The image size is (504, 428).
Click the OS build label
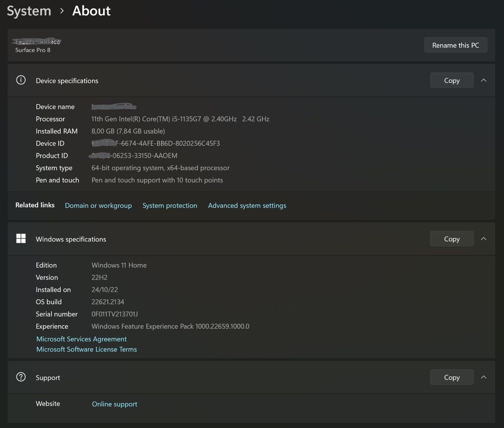click(x=49, y=302)
